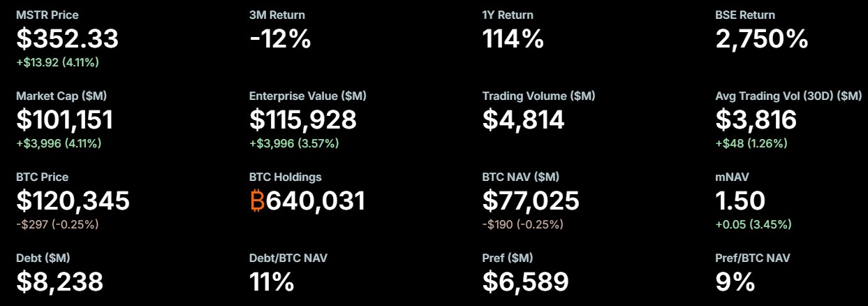Click the orange Bitcoin symbol icon
The height and width of the screenshot is (306, 868).
pyautogui.click(x=256, y=201)
